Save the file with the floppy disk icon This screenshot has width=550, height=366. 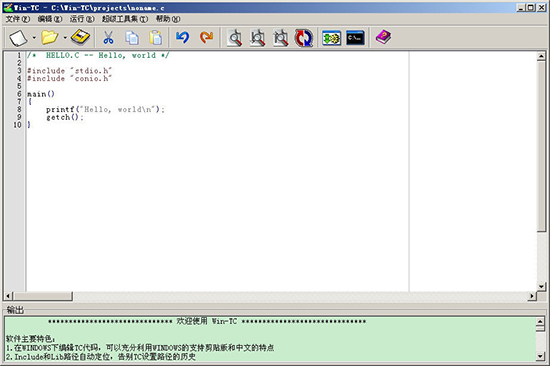(80, 38)
